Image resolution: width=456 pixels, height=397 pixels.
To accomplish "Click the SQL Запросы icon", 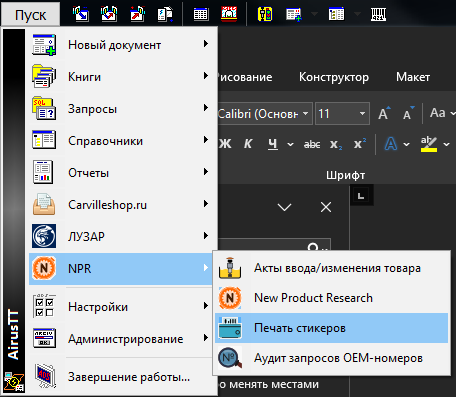I will click(44, 109).
